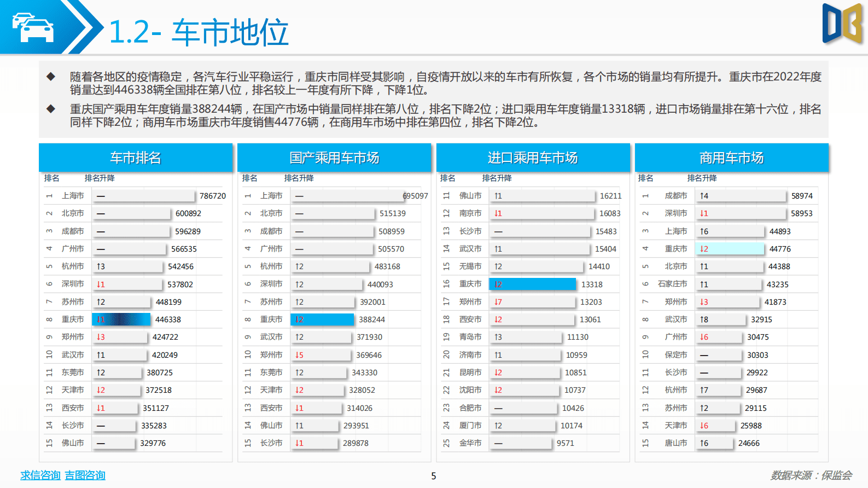Click the slide title 1.2- 车市地位
Viewport: 868px width, 488px height.
click(x=199, y=32)
